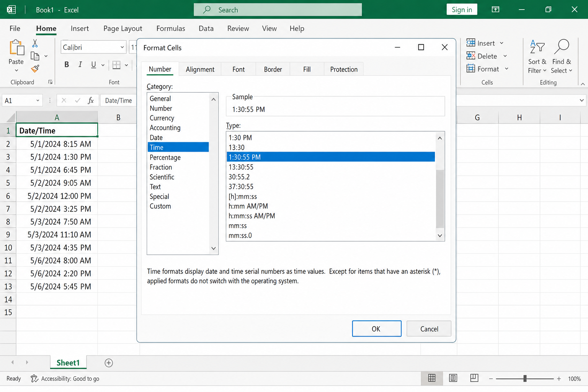Switch to the Protection tab
Viewport: 588px width, 392px height.
point(344,69)
